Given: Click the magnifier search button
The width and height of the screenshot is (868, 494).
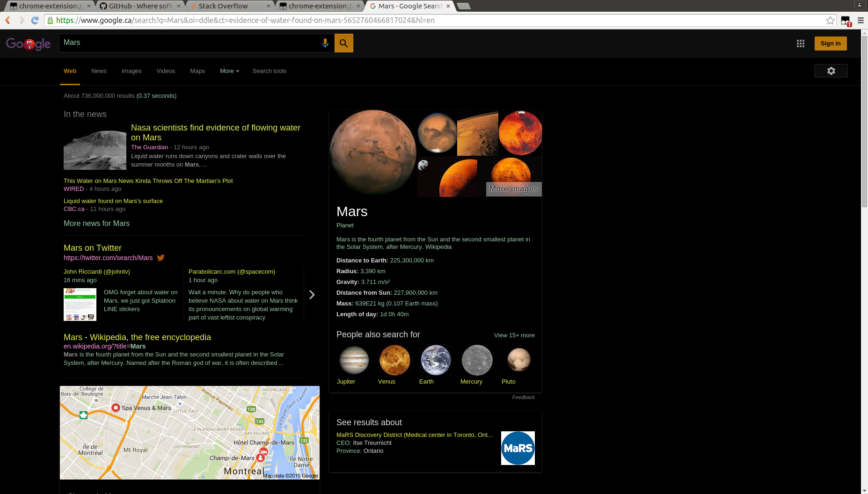Looking at the screenshot, I should (343, 43).
